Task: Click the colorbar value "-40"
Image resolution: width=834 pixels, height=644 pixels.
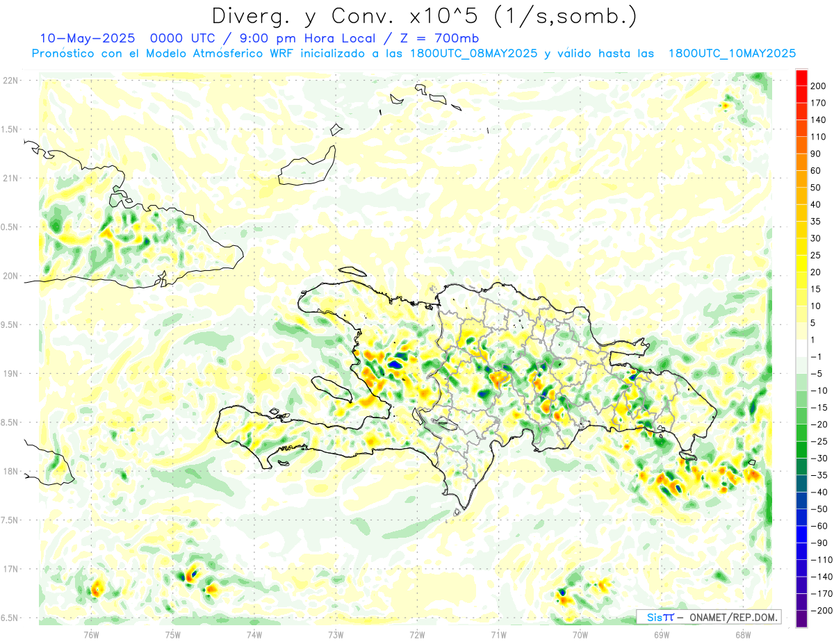Action: (819, 493)
